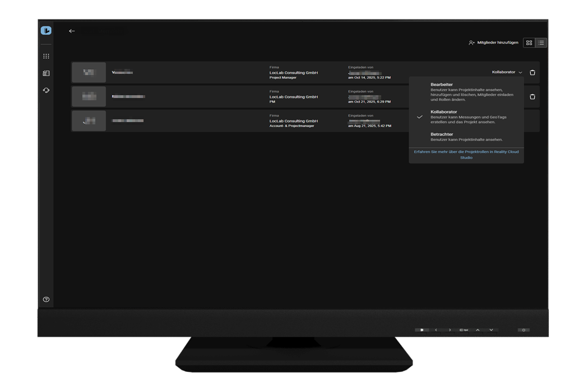Click the first member's avatar thumbnail
The width and height of the screenshot is (574, 392).
[89, 72]
